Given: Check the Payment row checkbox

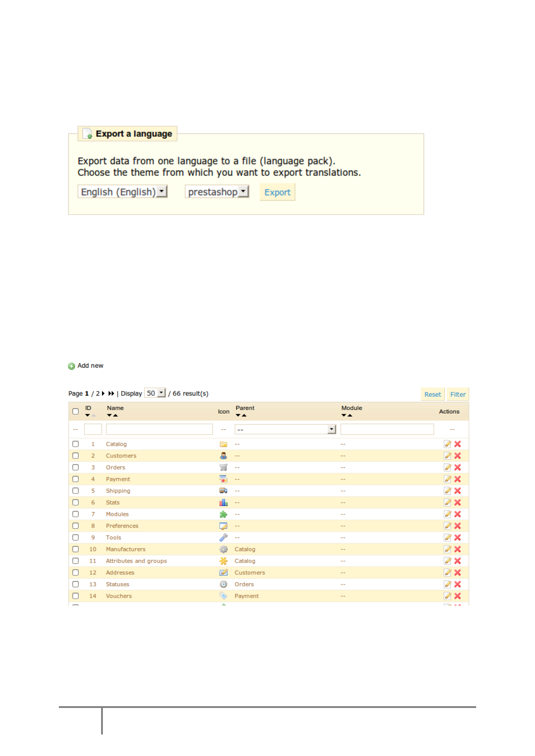Looking at the screenshot, I should 75,479.
